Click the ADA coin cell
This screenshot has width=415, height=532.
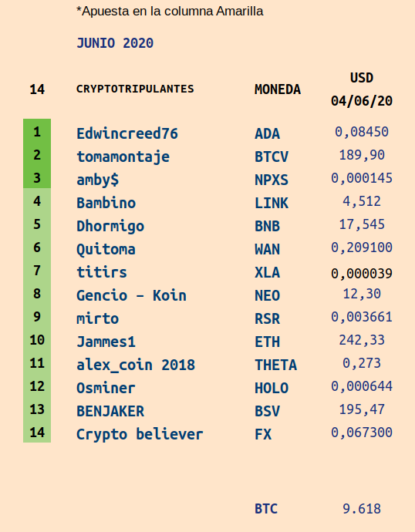(x=267, y=133)
